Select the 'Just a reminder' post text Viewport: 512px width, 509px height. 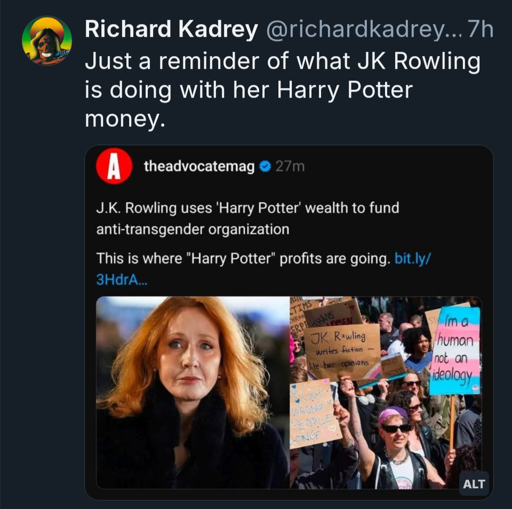282,90
